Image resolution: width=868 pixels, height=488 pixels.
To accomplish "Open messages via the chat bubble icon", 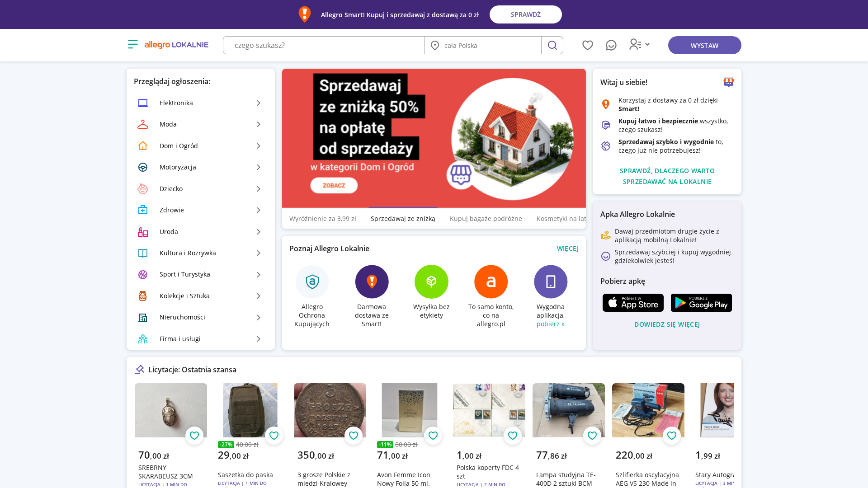I will coord(611,45).
